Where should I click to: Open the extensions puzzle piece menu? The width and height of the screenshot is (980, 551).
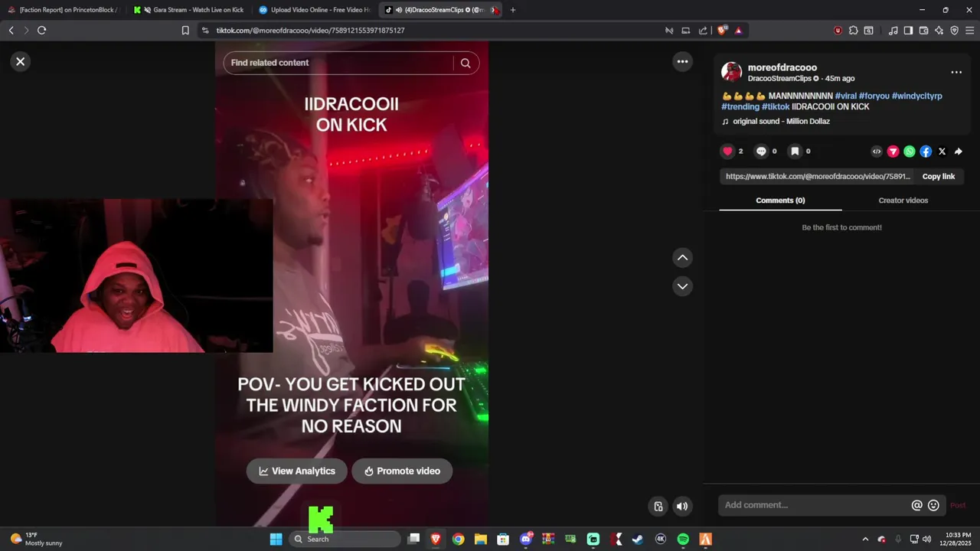[853, 31]
